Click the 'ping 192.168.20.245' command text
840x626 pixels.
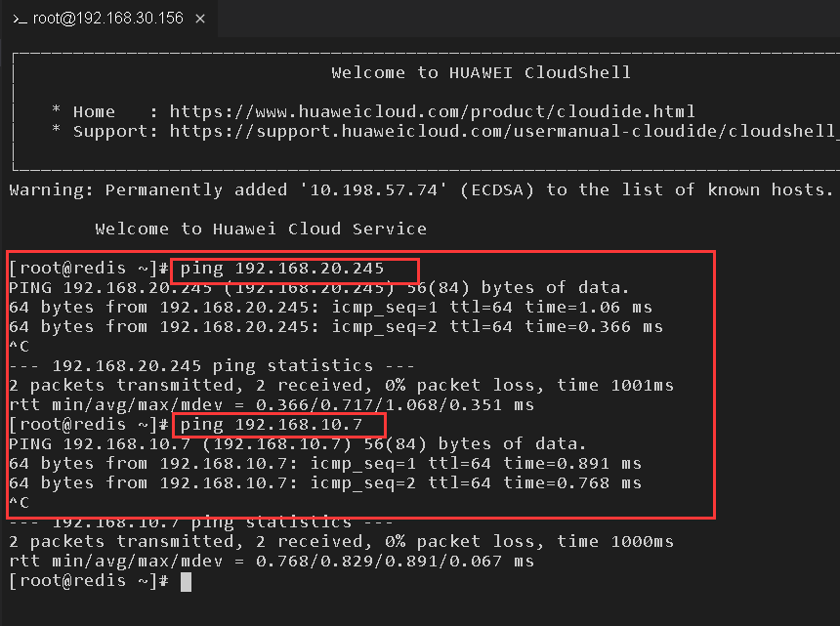(x=282, y=268)
